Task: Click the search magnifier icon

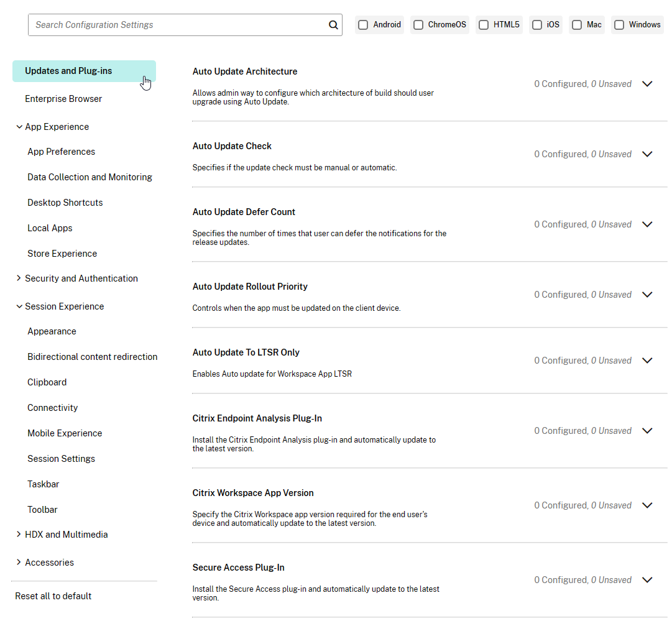Action: click(x=333, y=25)
